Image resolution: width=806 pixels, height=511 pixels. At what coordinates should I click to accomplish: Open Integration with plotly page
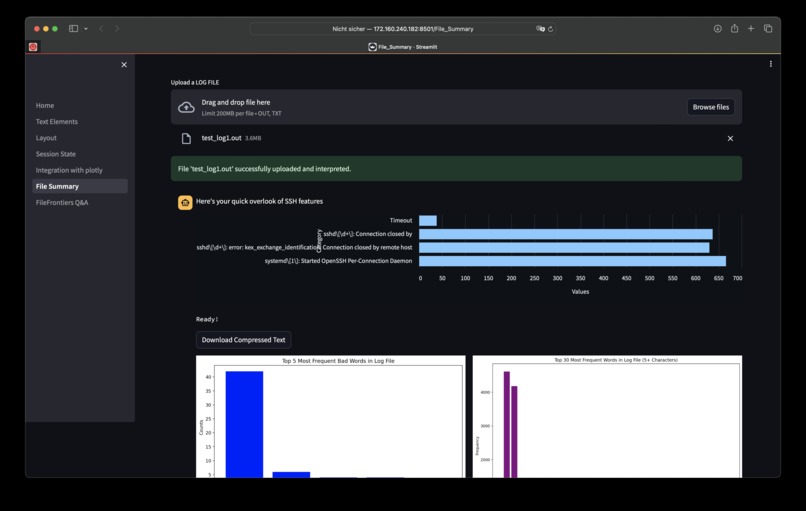[x=69, y=170]
